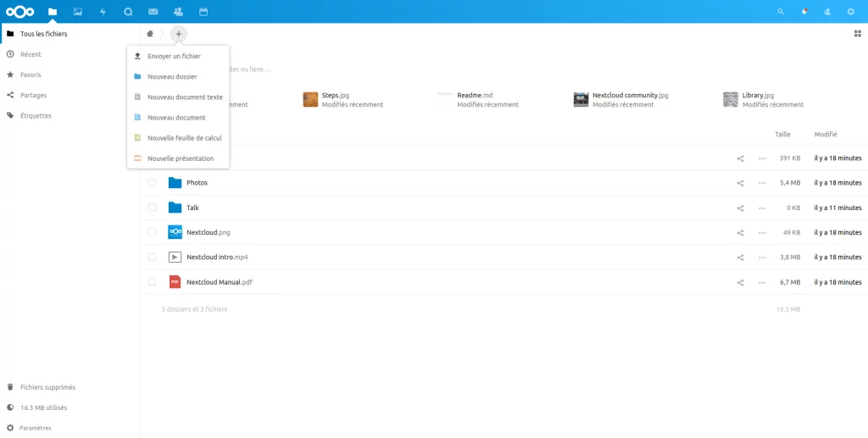868x438 pixels.
Task: Open the Activity lightning bolt icon
Action: (103, 12)
